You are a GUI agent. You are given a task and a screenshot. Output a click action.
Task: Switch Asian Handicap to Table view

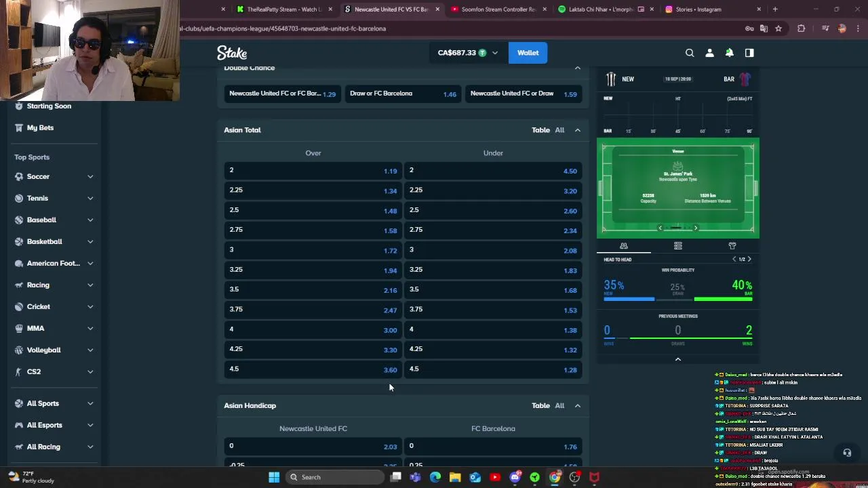pos(540,405)
